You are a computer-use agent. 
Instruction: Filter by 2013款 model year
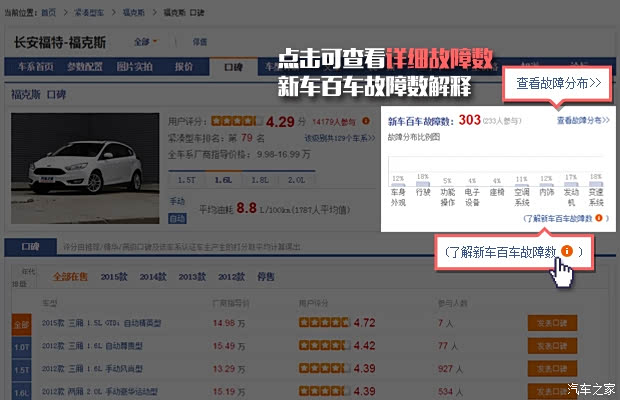(192, 277)
